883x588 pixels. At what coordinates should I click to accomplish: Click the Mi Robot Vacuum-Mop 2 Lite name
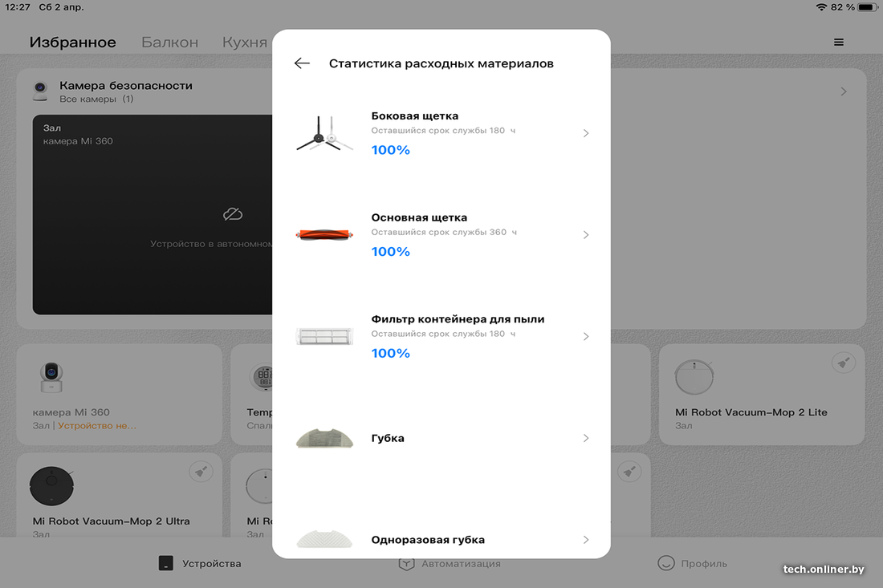coord(751,412)
